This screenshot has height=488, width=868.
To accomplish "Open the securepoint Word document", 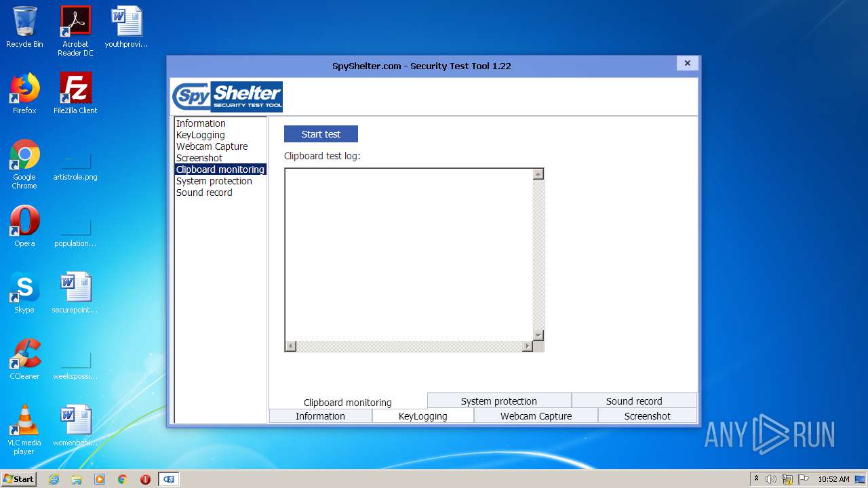I will [x=75, y=293].
